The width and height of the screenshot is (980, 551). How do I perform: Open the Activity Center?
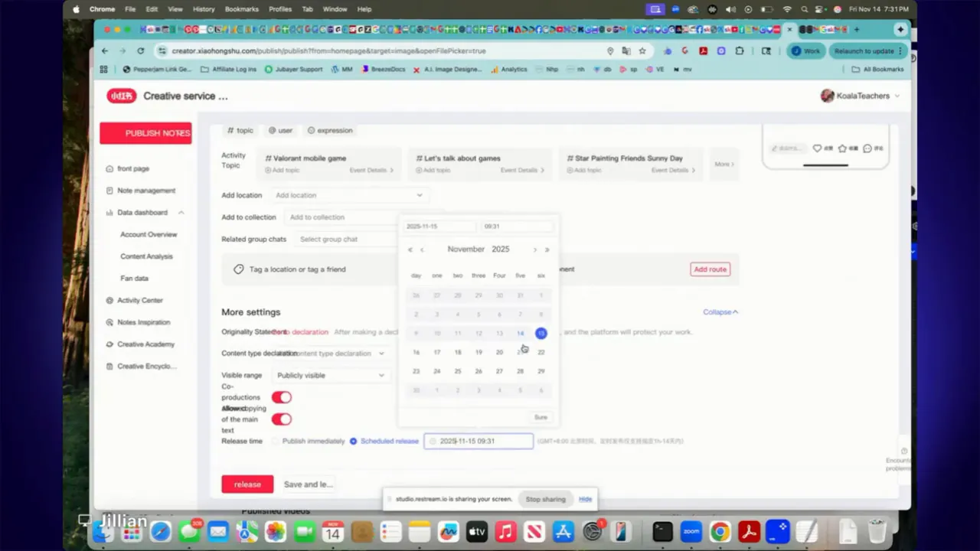click(x=139, y=300)
